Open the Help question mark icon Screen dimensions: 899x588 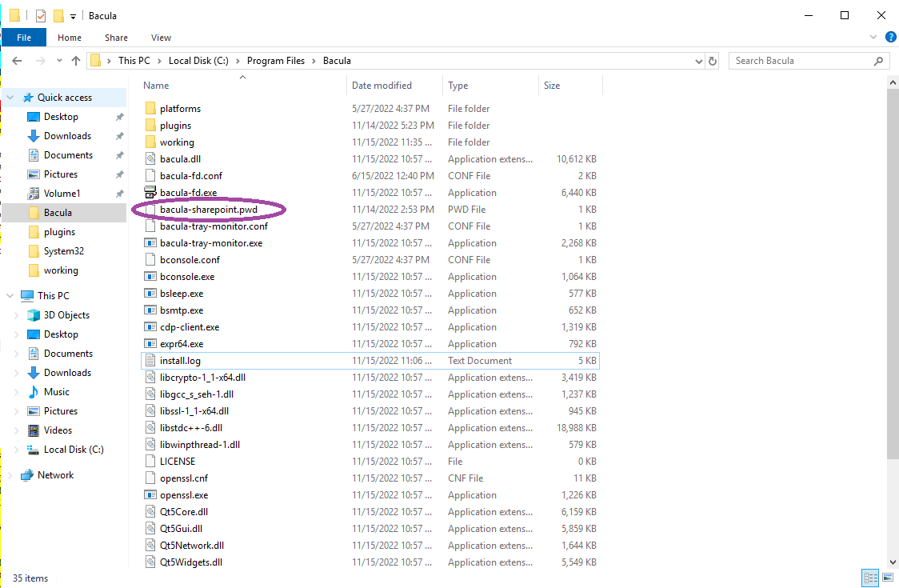pos(890,38)
